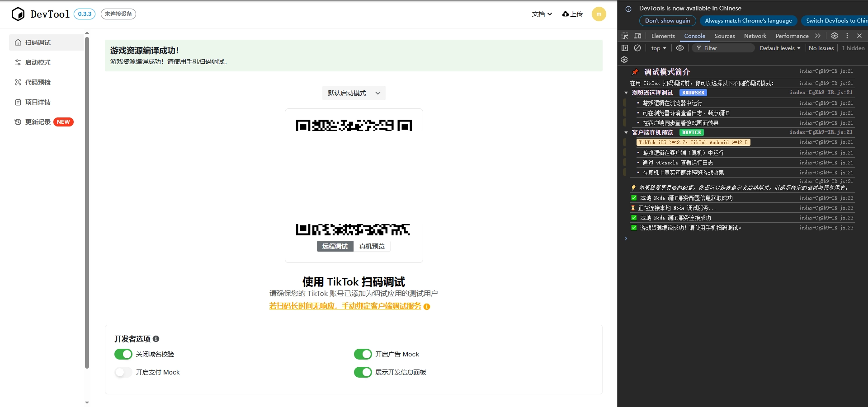
Task: Go to 启动模式 in the sidebar
Action: [46, 62]
